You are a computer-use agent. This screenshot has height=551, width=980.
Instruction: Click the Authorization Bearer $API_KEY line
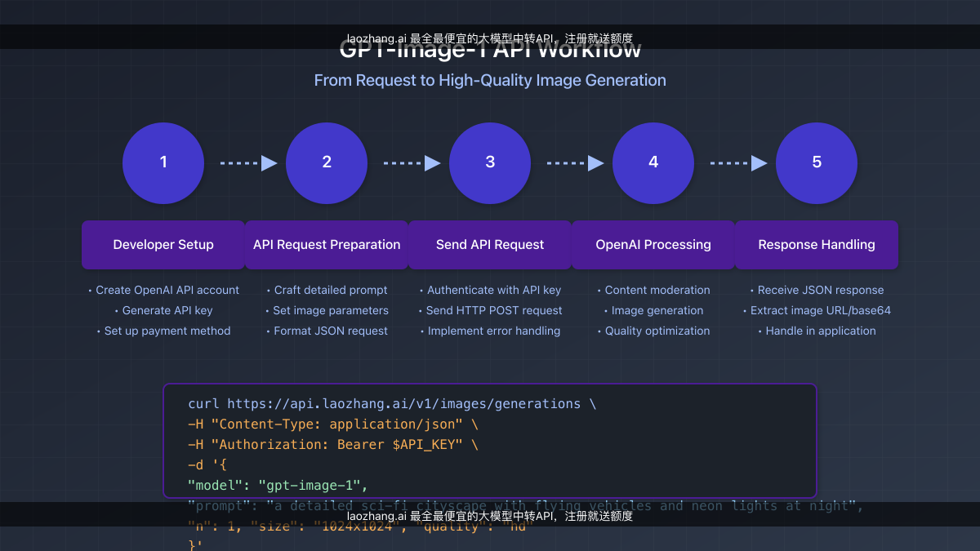[333, 445]
